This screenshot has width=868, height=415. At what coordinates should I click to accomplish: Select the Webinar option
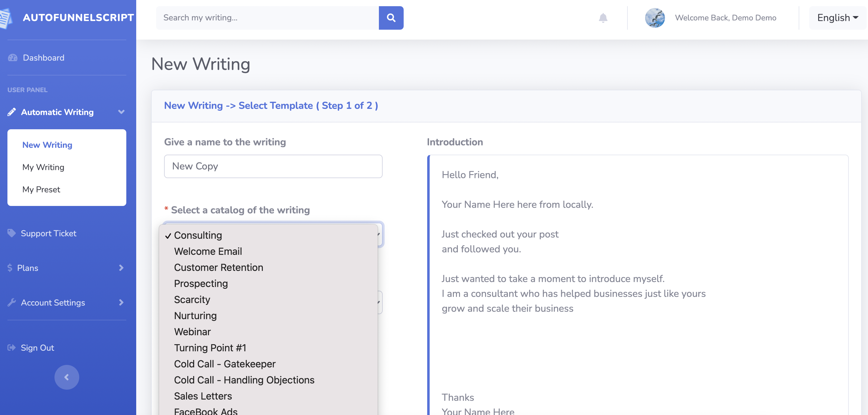268,332
